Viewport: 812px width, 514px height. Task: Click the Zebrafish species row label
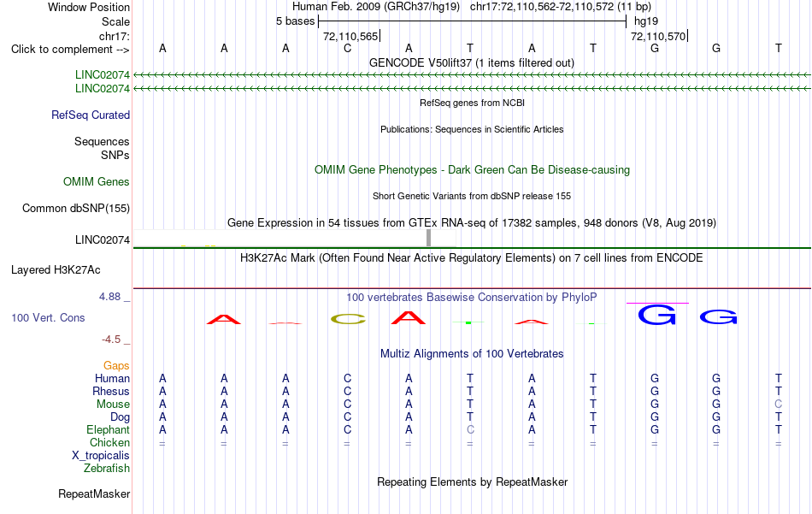click(107, 469)
